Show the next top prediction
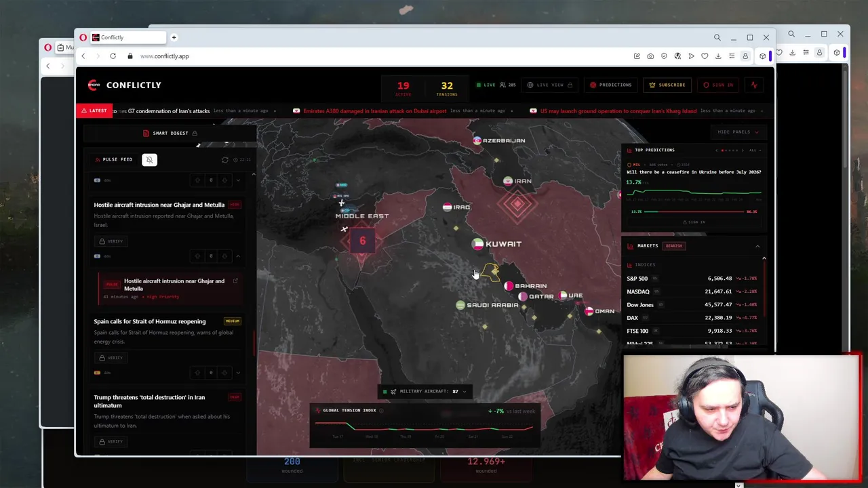Image resolution: width=868 pixels, height=488 pixels. click(743, 150)
